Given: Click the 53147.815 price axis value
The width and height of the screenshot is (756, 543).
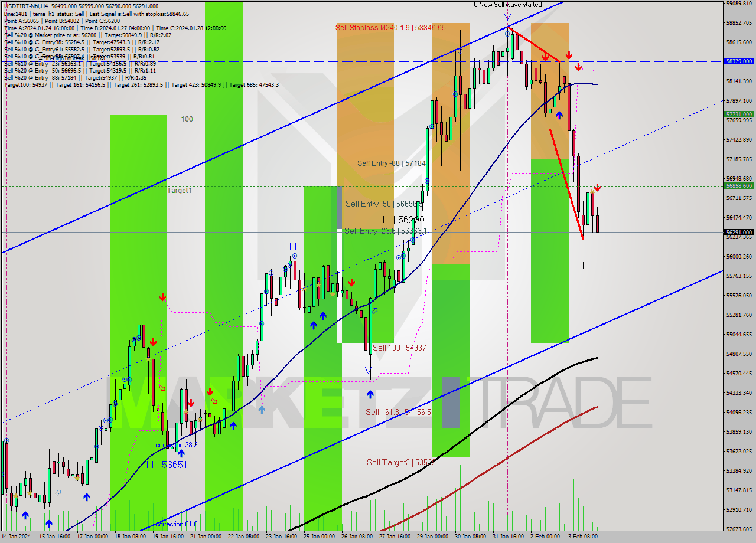Looking at the screenshot, I should tap(739, 490).
